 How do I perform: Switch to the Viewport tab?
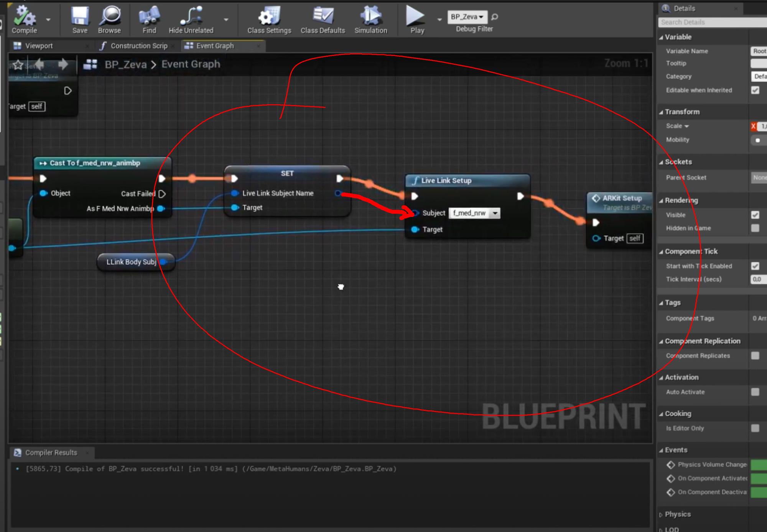40,45
